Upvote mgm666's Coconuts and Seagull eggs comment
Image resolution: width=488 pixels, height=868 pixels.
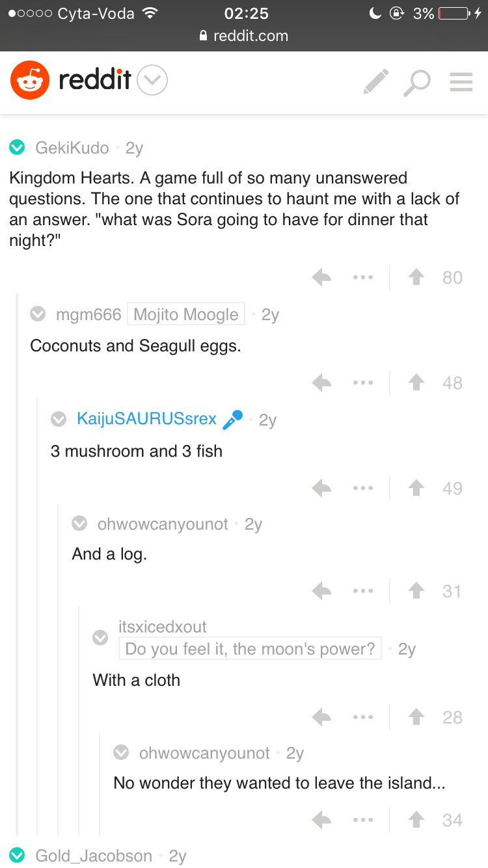pos(416,383)
